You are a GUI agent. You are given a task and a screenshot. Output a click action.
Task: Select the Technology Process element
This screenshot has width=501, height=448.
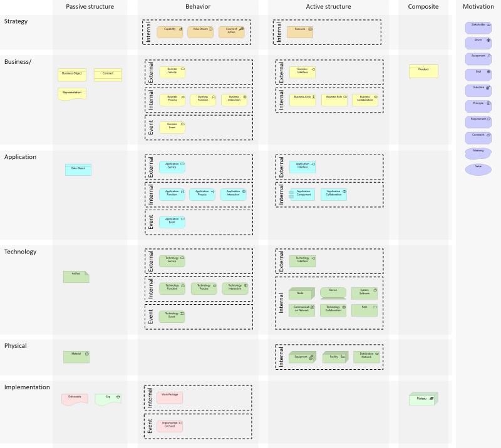click(204, 288)
